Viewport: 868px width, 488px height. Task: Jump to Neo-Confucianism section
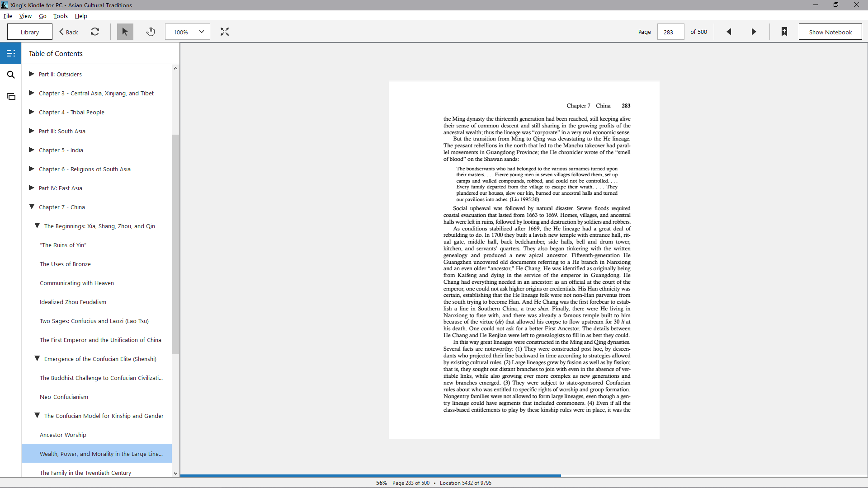(x=64, y=397)
